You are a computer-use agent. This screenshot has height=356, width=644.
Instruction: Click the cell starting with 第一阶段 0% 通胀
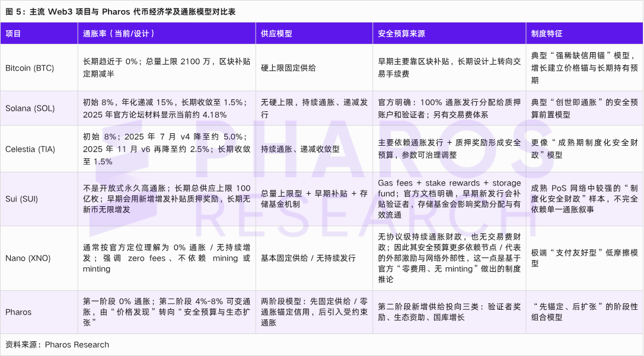click(167, 312)
